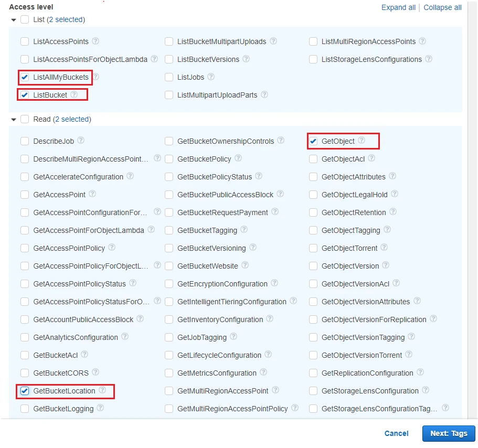Screen dimensions: 478x448
Task: Click help icon beside GetBucketPolicy
Action: [238, 158]
